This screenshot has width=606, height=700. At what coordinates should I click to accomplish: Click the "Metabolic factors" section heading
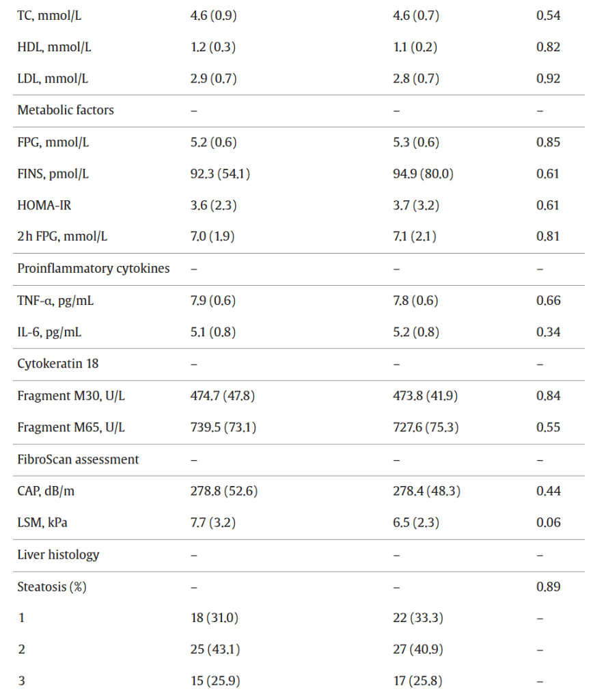point(66,110)
